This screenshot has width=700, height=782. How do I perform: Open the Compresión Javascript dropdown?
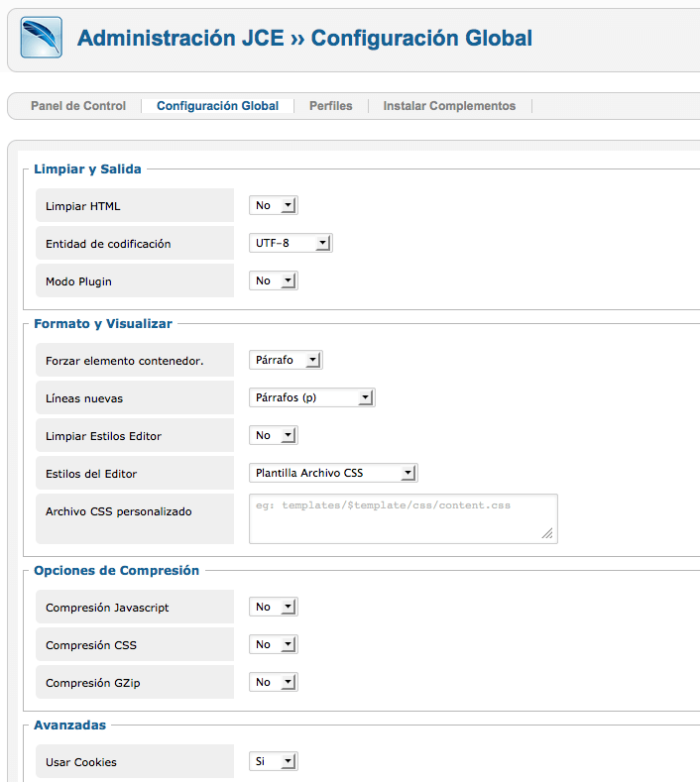(x=274, y=607)
